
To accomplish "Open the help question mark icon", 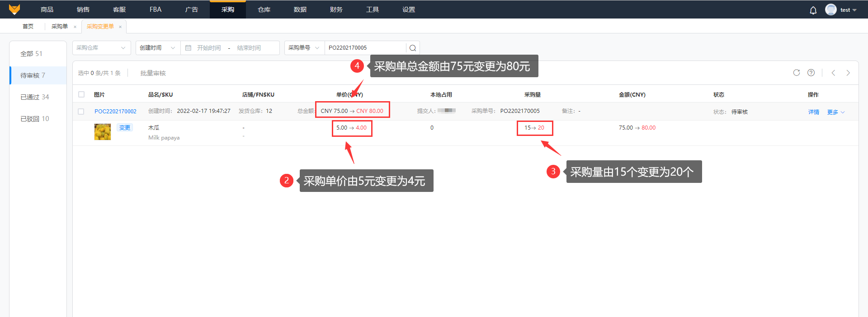I will pyautogui.click(x=811, y=73).
